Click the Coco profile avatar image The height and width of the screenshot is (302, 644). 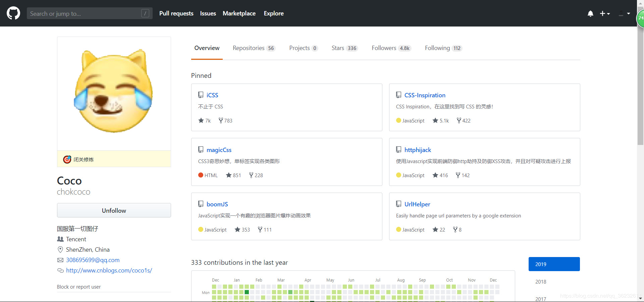[x=114, y=94]
